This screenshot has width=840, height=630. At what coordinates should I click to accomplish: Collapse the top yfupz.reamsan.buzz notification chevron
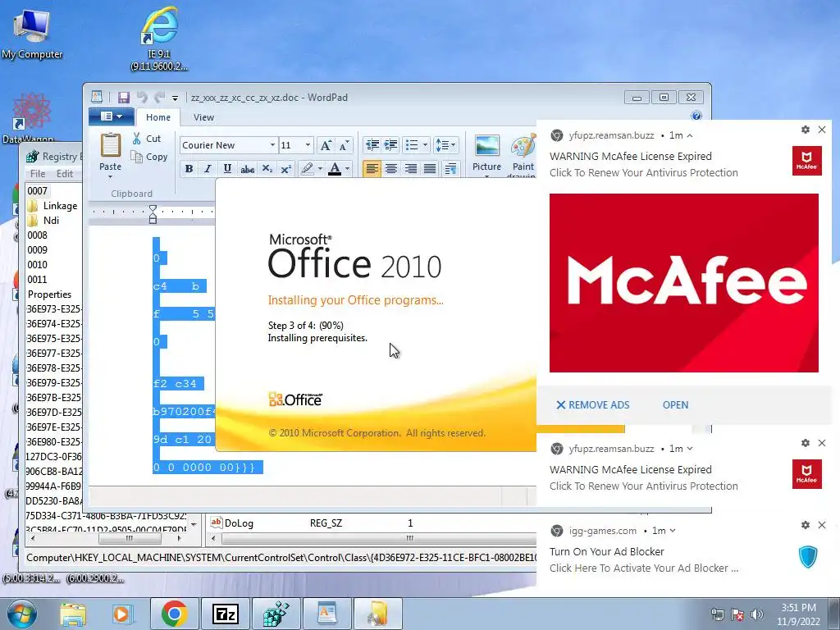coord(689,135)
